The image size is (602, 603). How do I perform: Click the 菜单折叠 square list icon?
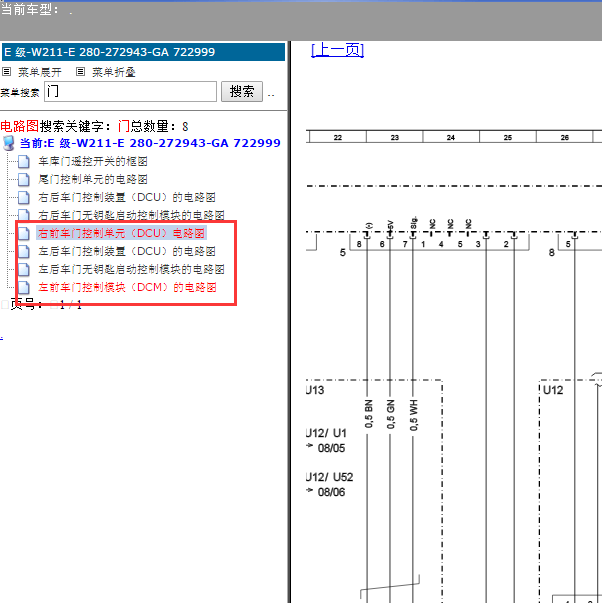coord(80,72)
